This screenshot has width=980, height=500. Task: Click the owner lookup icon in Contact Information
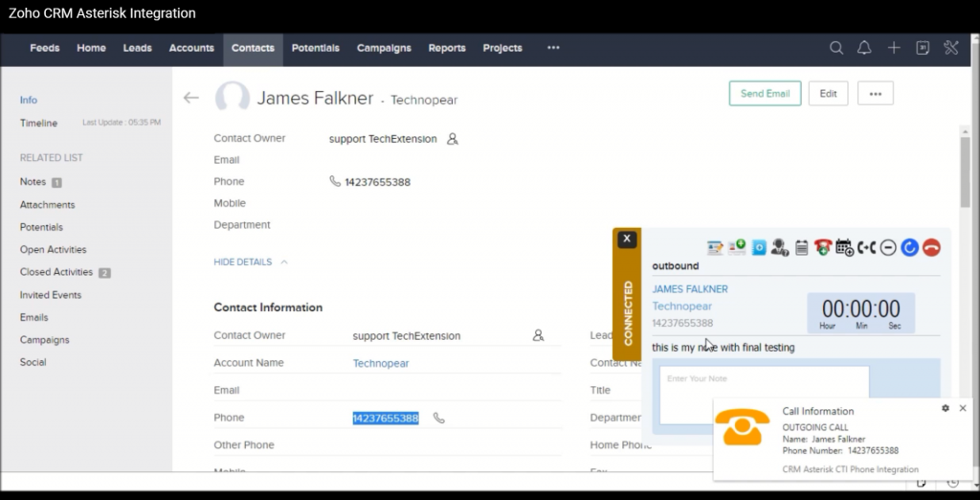coord(538,336)
